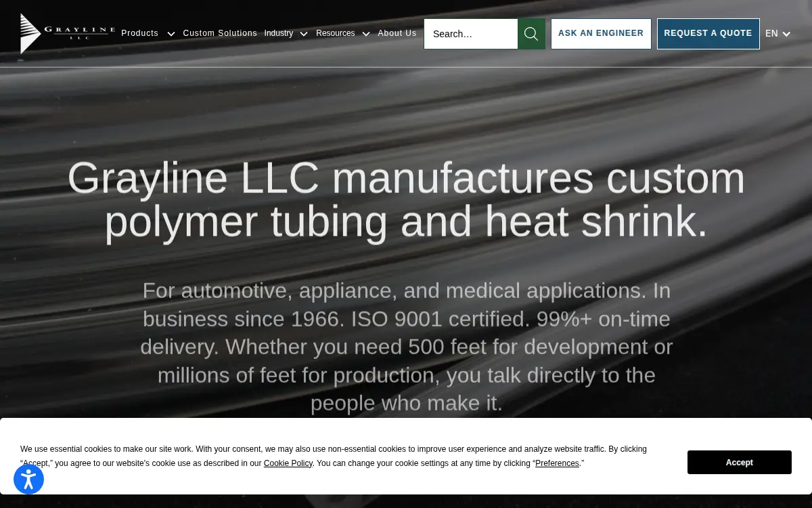Click the Grayline LLC logo
This screenshot has height=508, width=812.
[x=68, y=33]
